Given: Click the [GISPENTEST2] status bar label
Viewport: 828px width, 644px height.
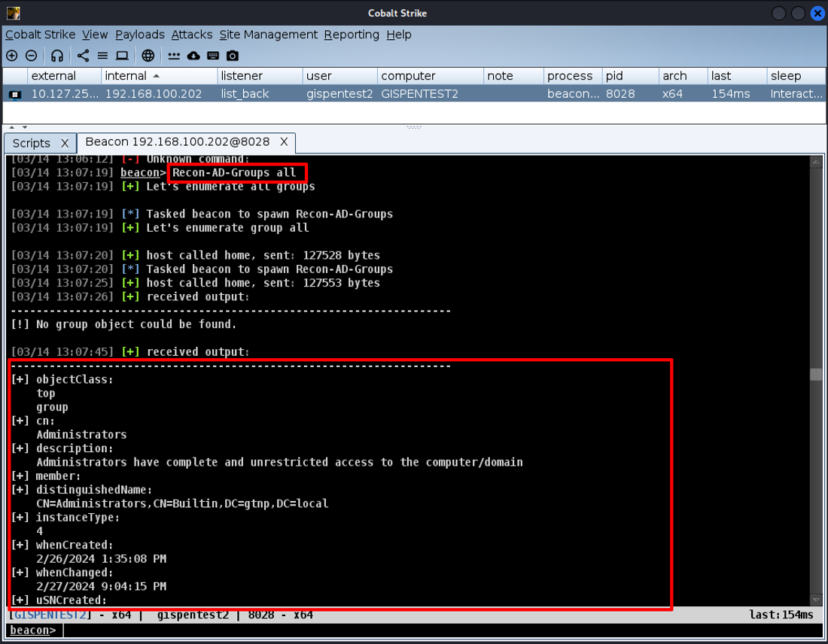Looking at the screenshot, I should click(50, 615).
